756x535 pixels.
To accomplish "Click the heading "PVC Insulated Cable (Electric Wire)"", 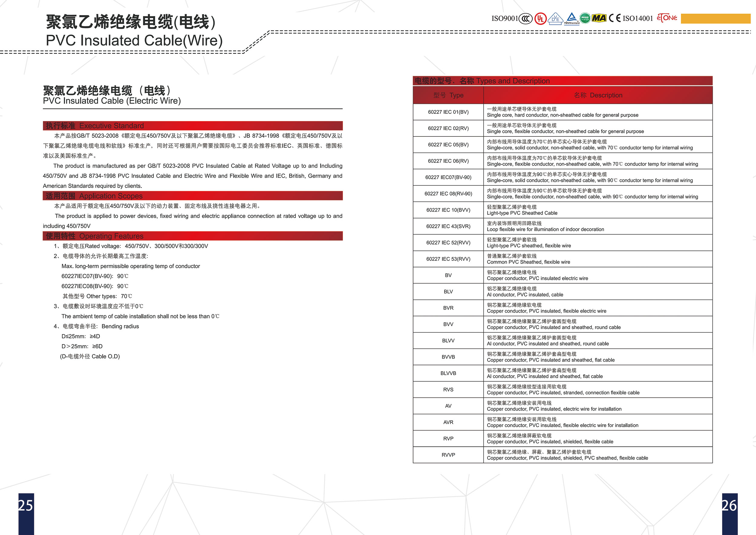I will pos(112,101).
